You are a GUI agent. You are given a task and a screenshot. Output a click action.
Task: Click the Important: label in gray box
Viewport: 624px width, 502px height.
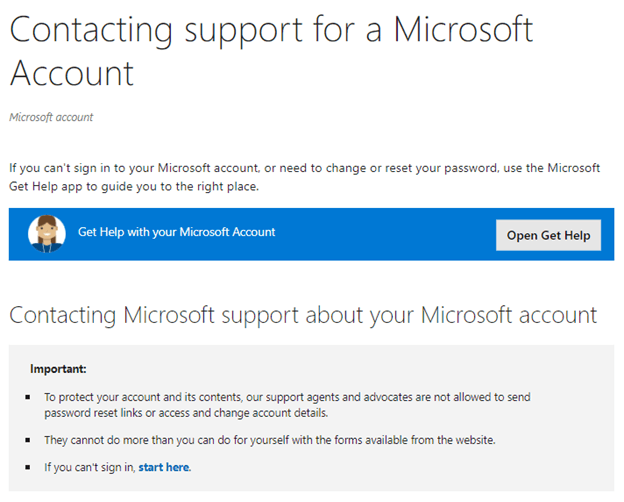click(x=58, y=369)
